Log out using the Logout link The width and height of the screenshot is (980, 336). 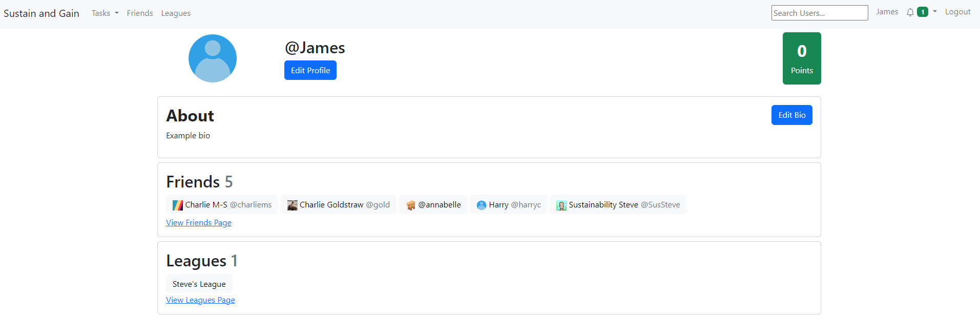(x=957, y=12)
